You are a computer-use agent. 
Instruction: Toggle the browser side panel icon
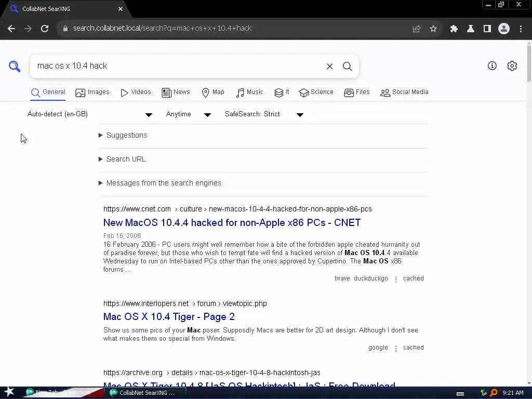[487, 29]
